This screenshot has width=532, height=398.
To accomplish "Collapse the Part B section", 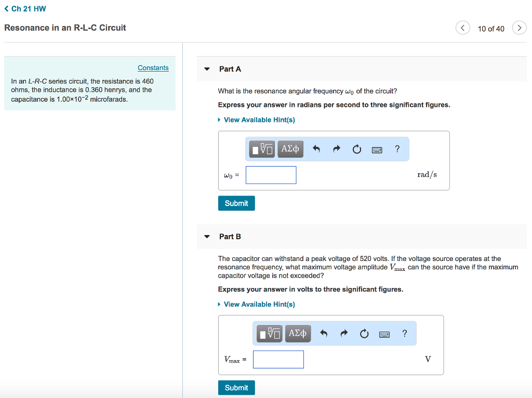I will (x=207, y=237).
